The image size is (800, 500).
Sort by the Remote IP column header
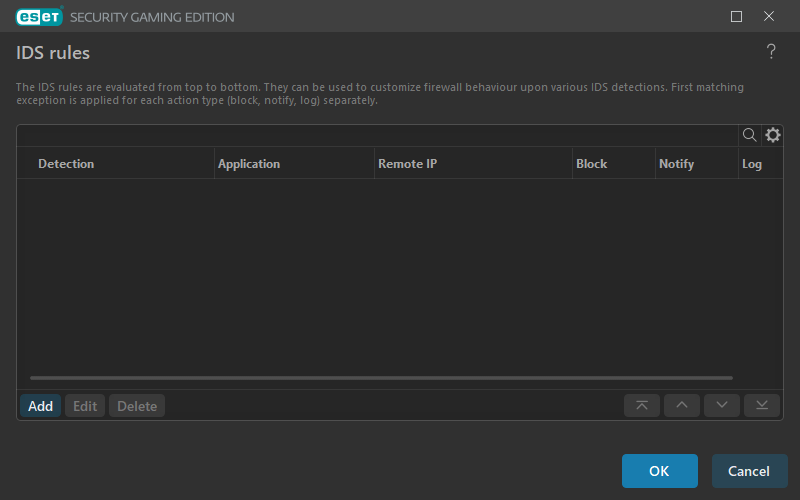[x=473, y=164]
